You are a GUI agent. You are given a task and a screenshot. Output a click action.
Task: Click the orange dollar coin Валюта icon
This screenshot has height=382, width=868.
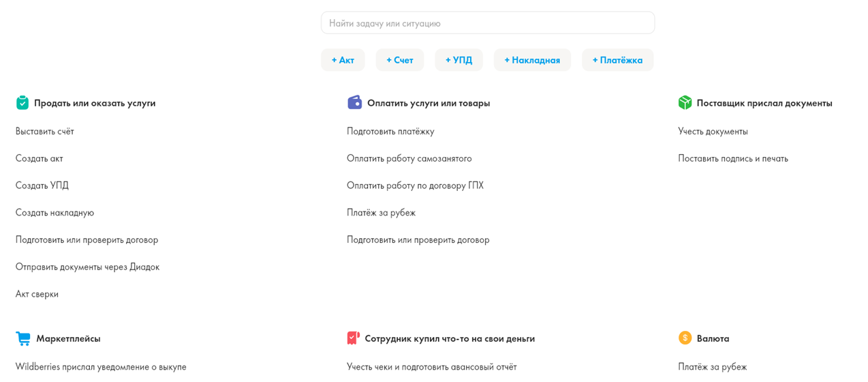[x=685, y=338]
